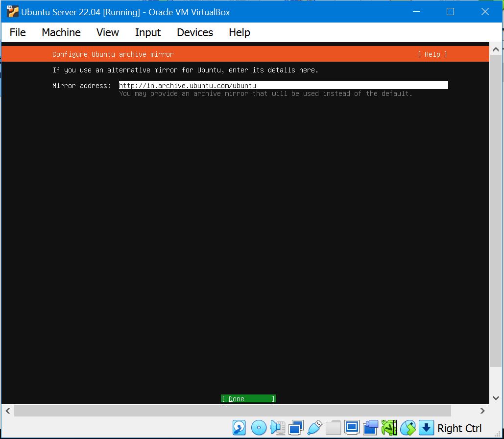Minimize the VirtualBox window
Screen dimensions: 504x439
(x=416, y=12)
